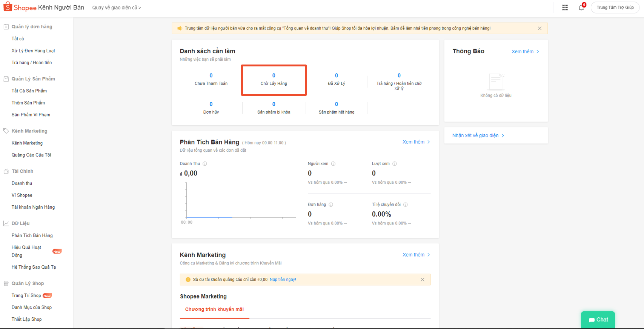644x329 pixels.
Task: Open Trung Tâm Trợ Giúp button
Action: (x=615, y=8)
